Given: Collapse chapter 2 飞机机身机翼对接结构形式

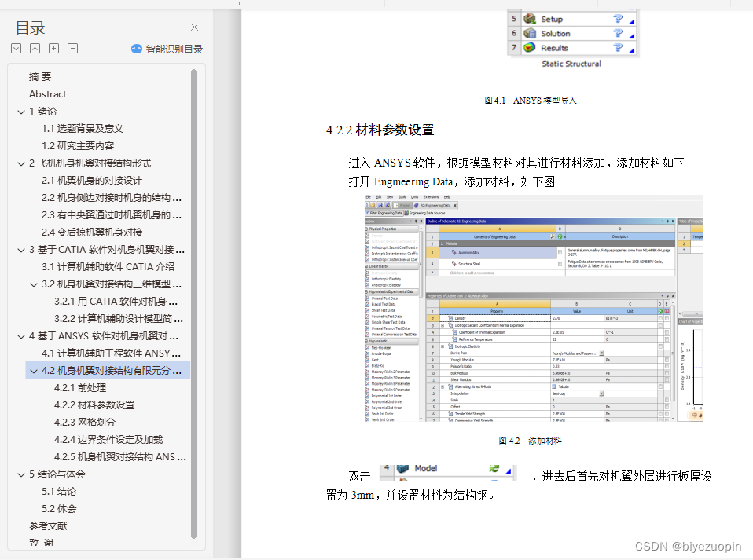Looking at the screenshot, I should coord(21,163).
